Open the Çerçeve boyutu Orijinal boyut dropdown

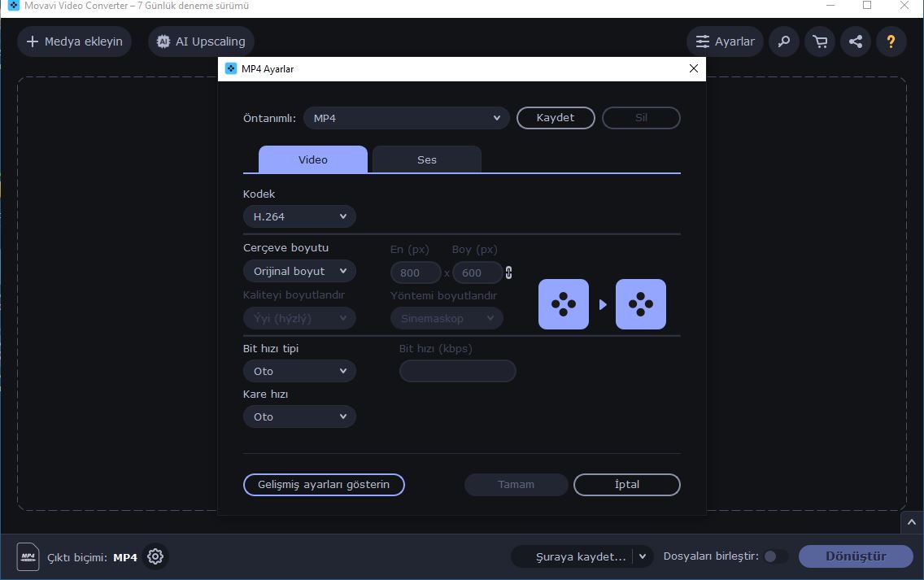click(x=299, y=271)
